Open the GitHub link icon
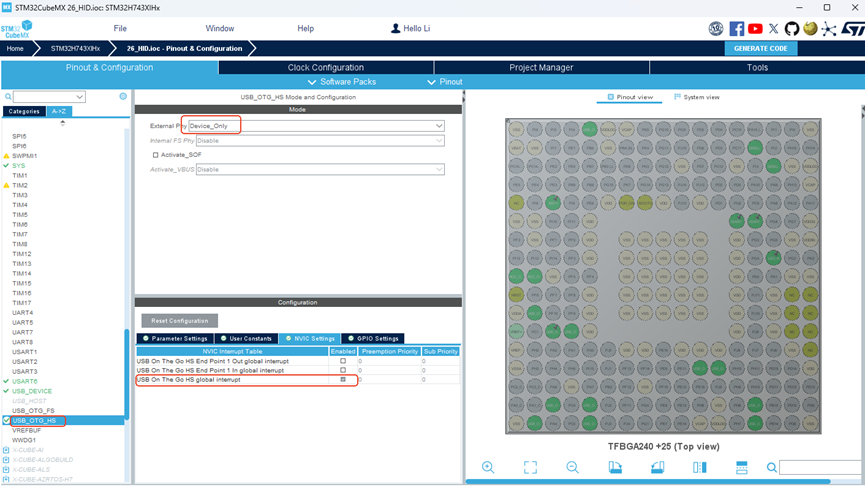The height and width of the screenshot is (487, 865). (792, 29)
